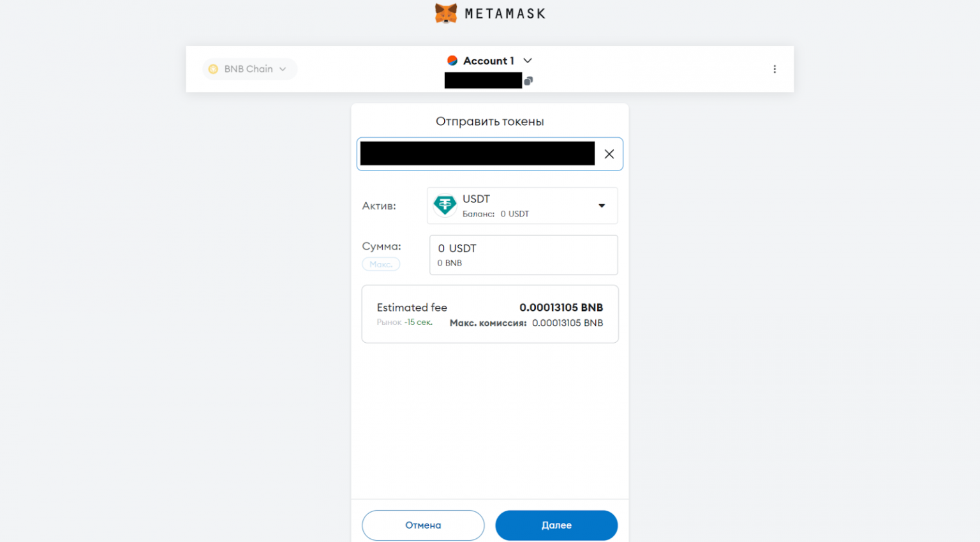This screenshot has height=542, width=980.
Task: Click the MetaMask fox logo
Action: (445, 13)
